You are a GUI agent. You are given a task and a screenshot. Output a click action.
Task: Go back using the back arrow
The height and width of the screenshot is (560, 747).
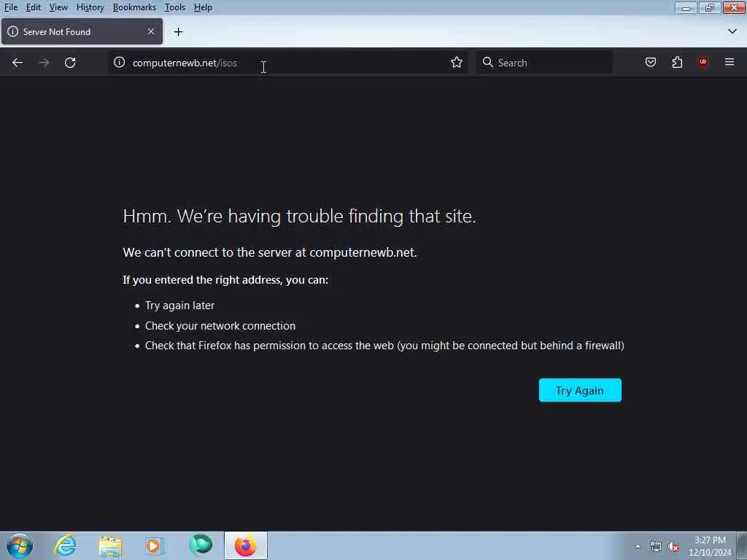coord(18,63)
